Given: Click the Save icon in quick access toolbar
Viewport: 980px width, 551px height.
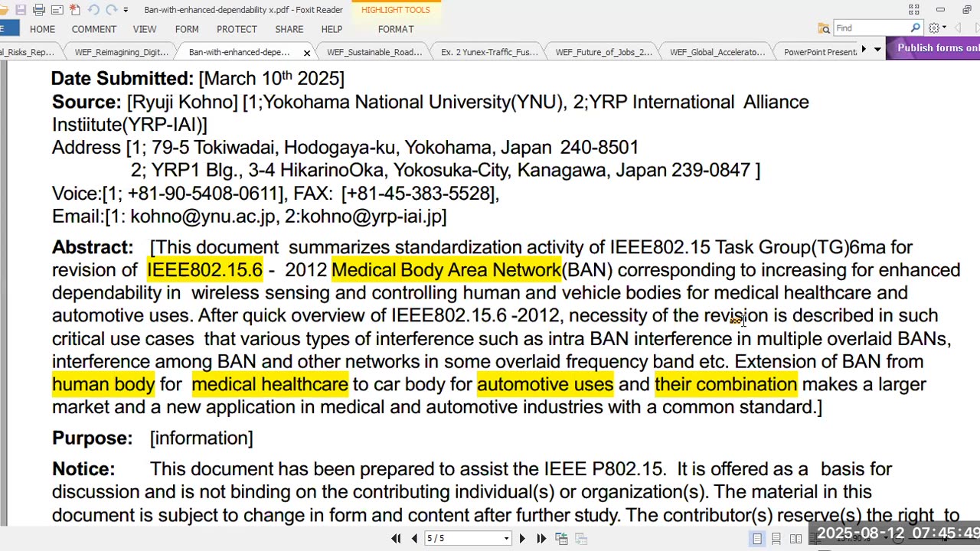Looking at the screenshot, I should pos(21,10).
